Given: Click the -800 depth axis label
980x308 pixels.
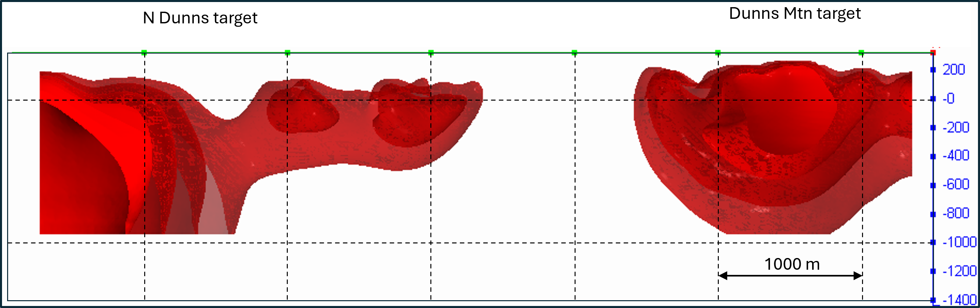Looking at the screenshot, I should [x=956, y=213].
